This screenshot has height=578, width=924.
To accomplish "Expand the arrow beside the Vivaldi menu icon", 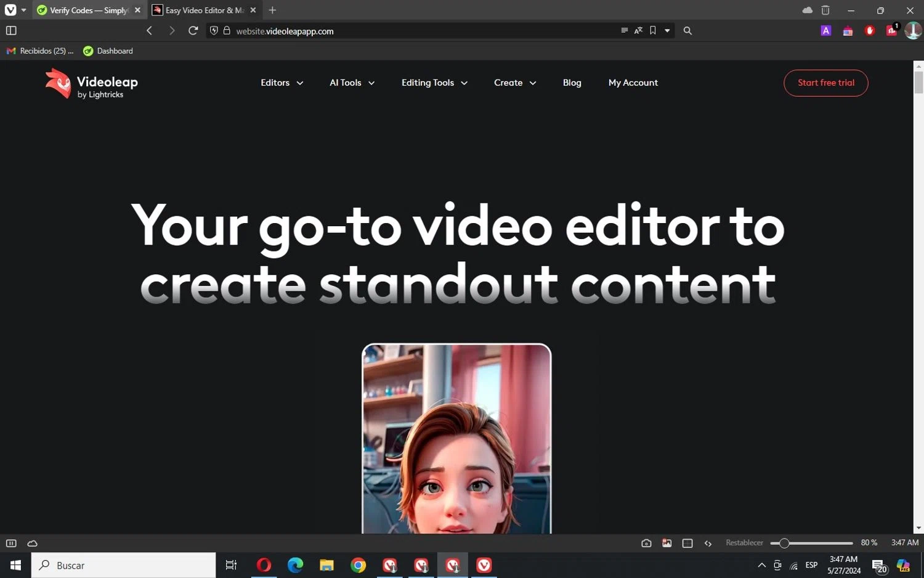I will click(x=23, y=10).
